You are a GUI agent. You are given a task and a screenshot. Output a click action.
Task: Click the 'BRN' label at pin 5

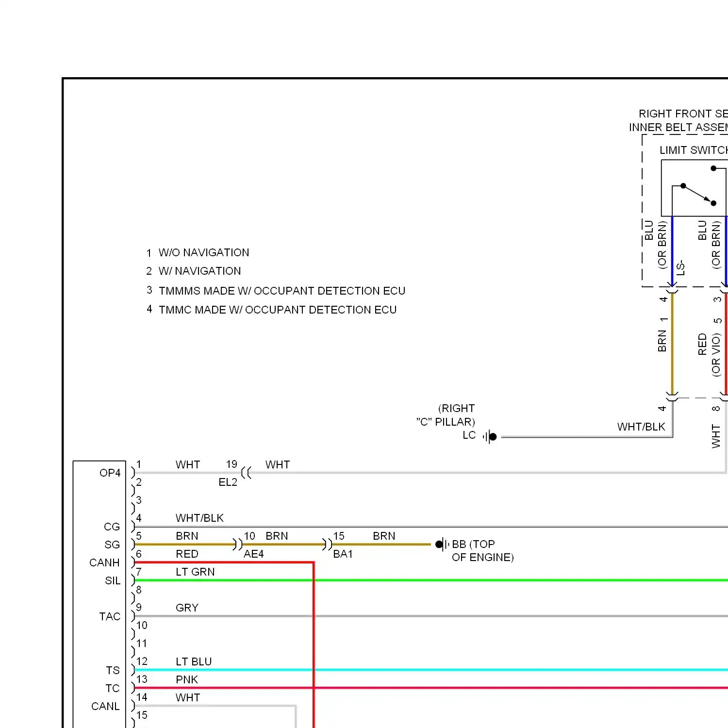pos(187,536)
